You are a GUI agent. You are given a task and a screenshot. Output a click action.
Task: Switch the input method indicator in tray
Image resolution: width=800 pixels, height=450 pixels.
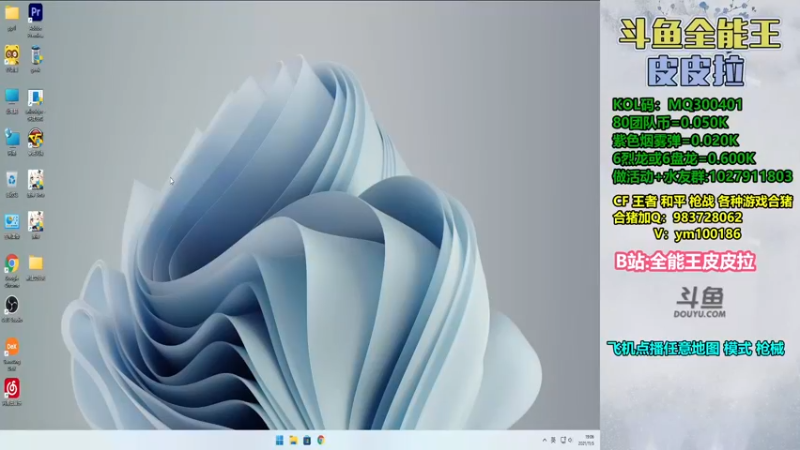click(x=553, y=440)
